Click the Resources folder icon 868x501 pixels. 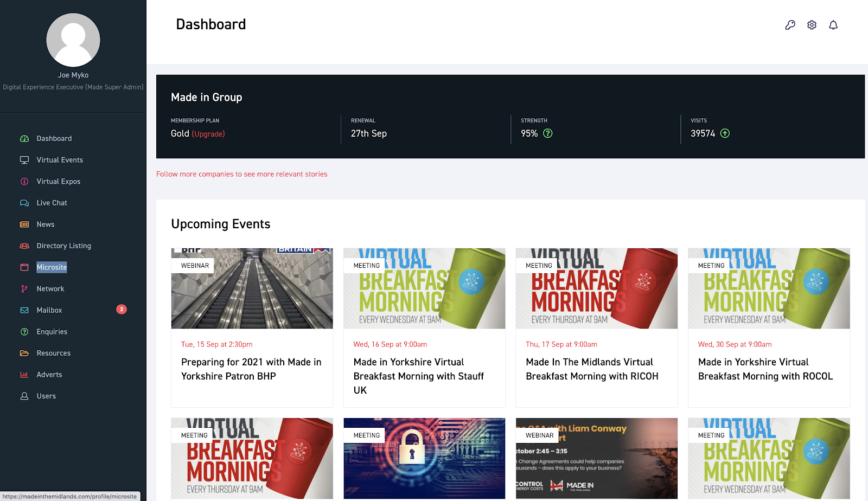point(24,354)
